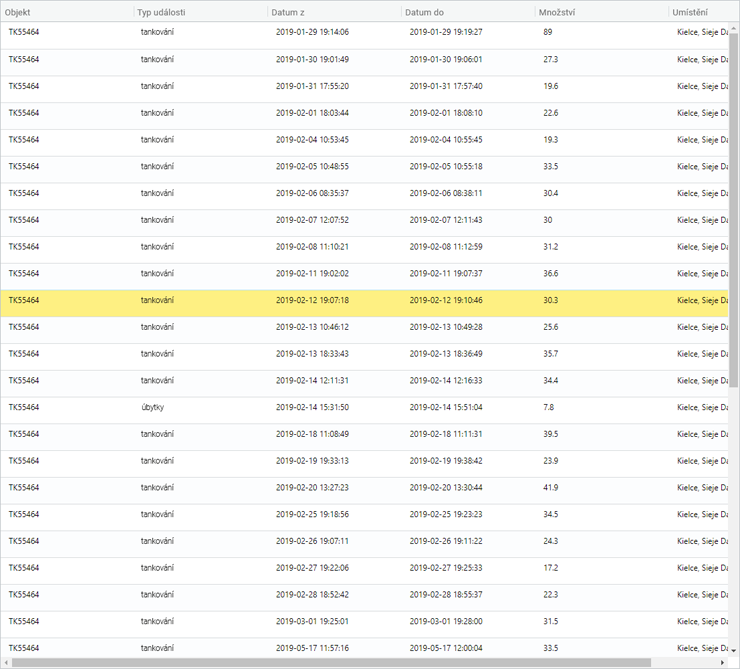Select cell 2019-03-01 19:25:01
This screenshot has width=740, height=669.
point(312,621)
